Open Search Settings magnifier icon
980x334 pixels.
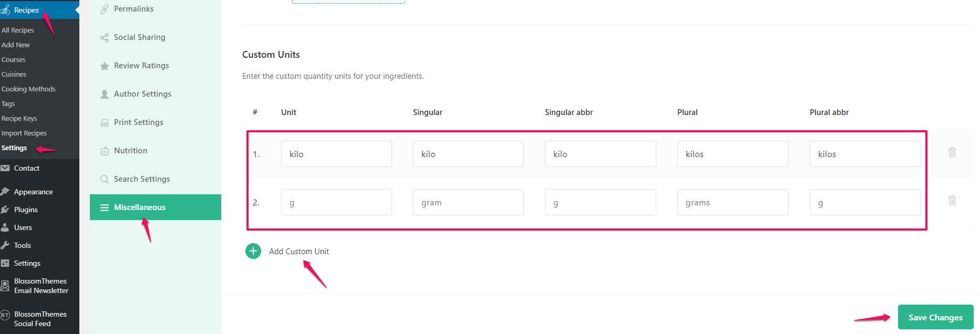coord(105,180)
